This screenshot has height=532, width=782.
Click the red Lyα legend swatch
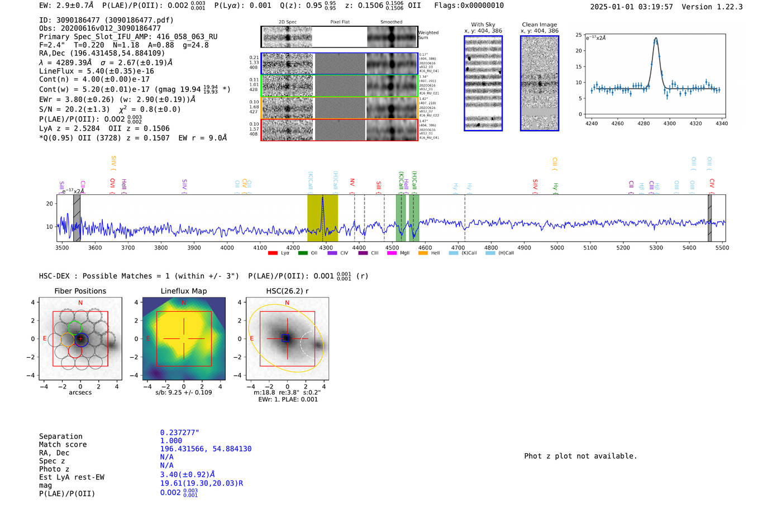pyautogui.click(x=273, y=253)
